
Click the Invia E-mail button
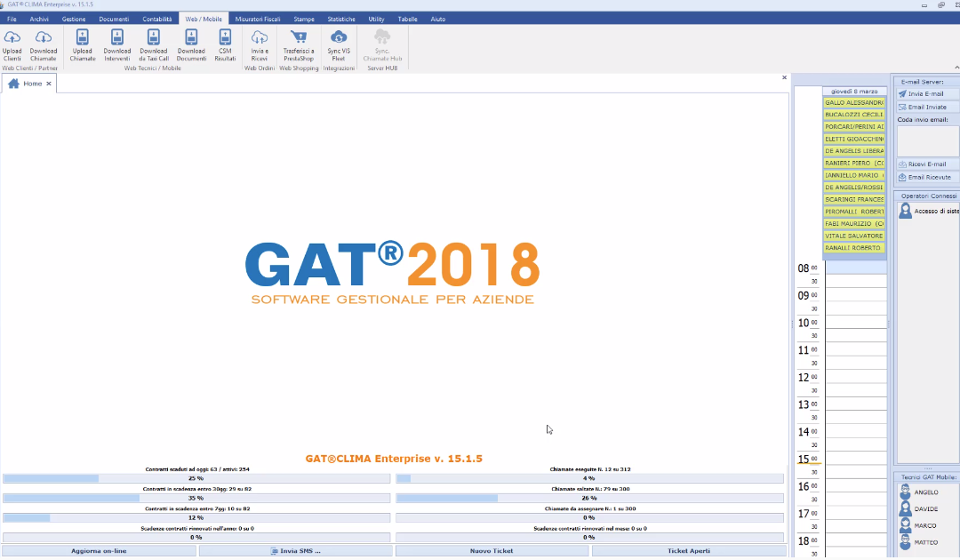pos(927,93)
